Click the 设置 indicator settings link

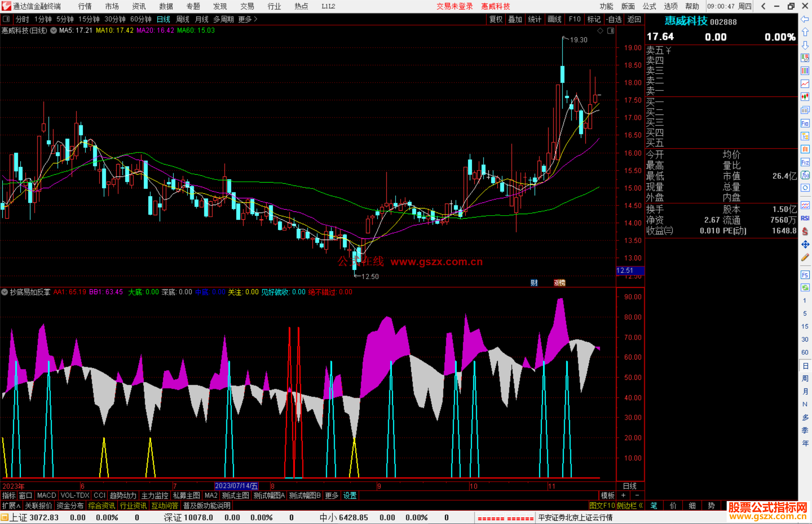tap(350, 495)
